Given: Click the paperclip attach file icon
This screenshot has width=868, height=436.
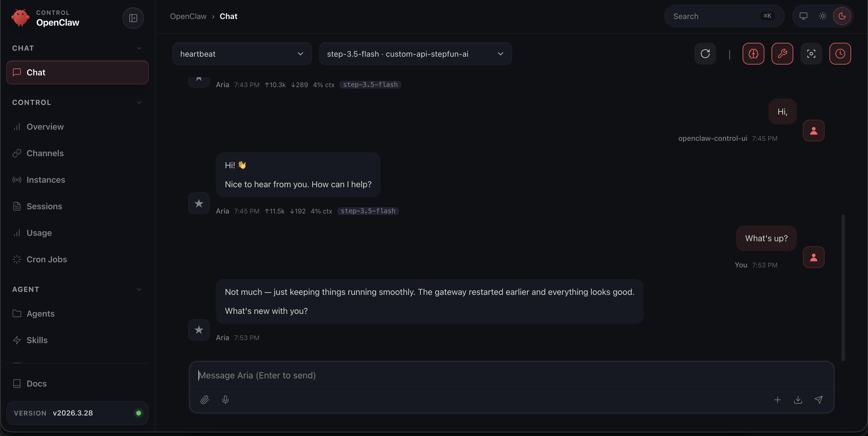Looking at the screenshot, I should [x=205, y=400].
